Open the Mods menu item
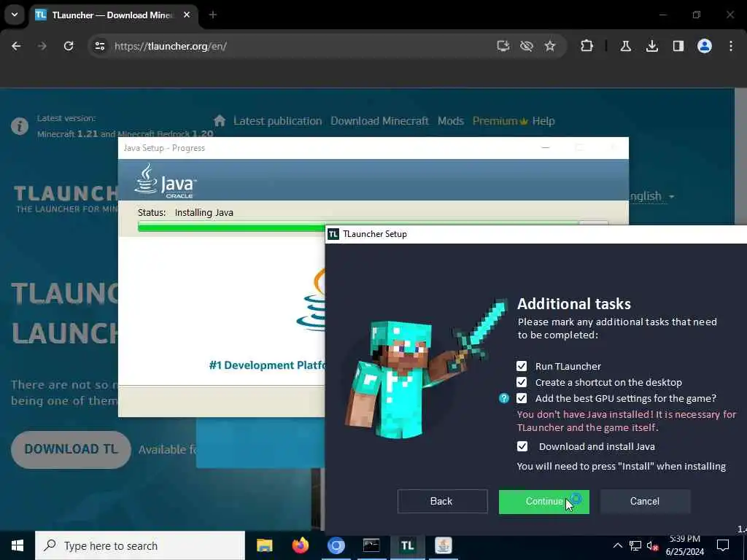 (451, 121)
